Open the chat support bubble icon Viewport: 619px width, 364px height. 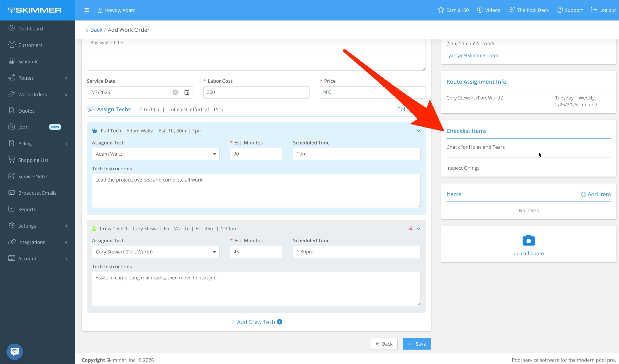(x=14, y=351)
